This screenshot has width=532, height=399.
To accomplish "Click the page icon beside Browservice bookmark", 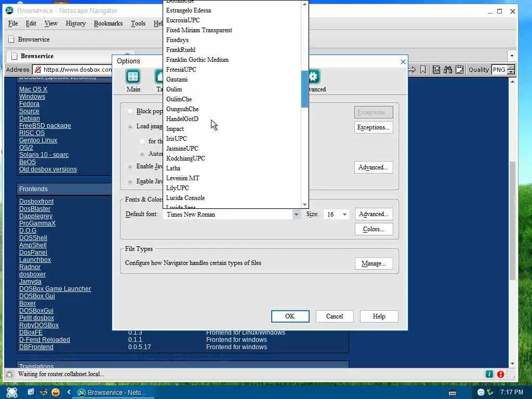I will [x=11, y=39].
